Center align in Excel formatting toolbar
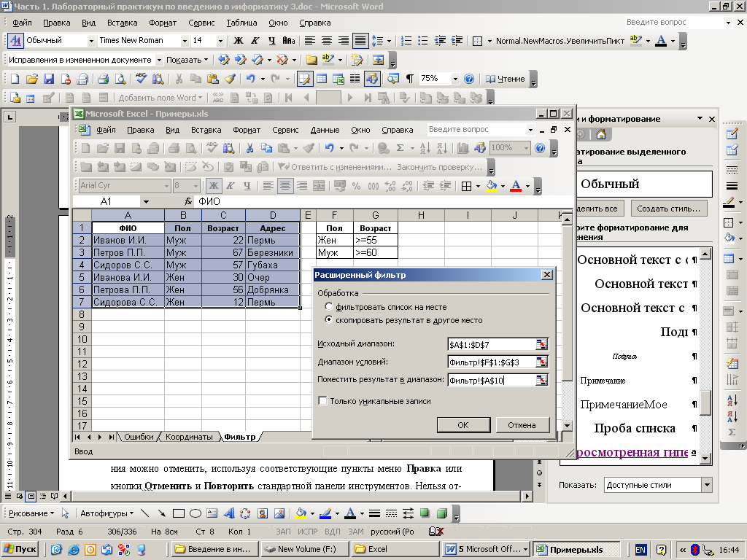Image resolution: width=747 pixels, height=560 pixels. [285, 186]
